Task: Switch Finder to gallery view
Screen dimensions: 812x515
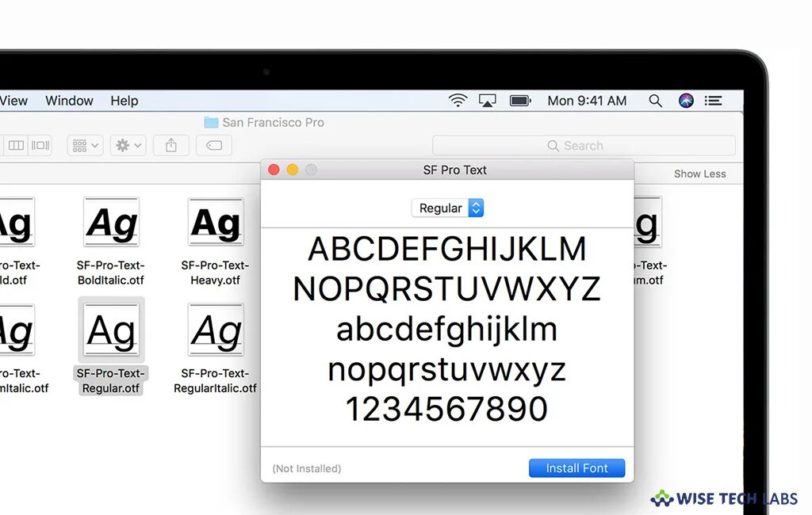Action: tap(40, 146)
